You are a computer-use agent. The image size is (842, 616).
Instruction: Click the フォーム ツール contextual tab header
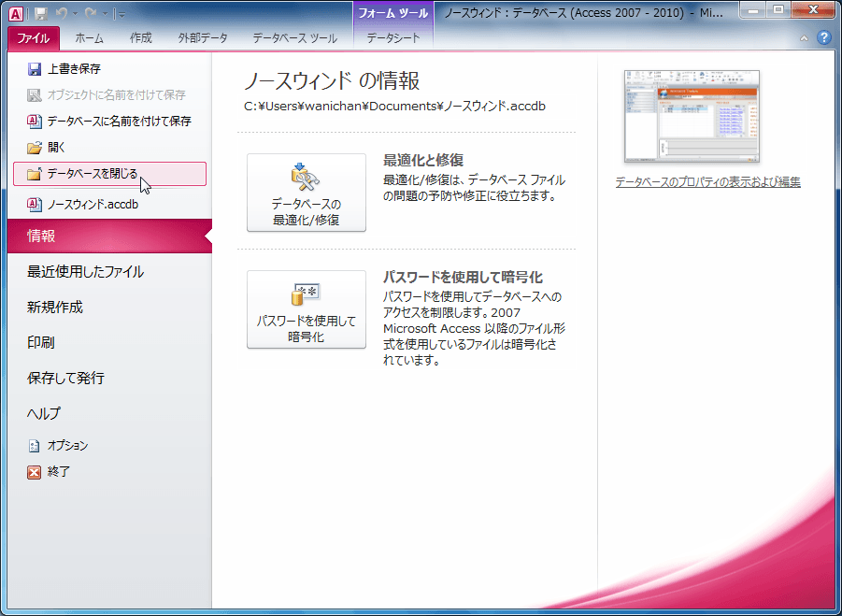393,13
